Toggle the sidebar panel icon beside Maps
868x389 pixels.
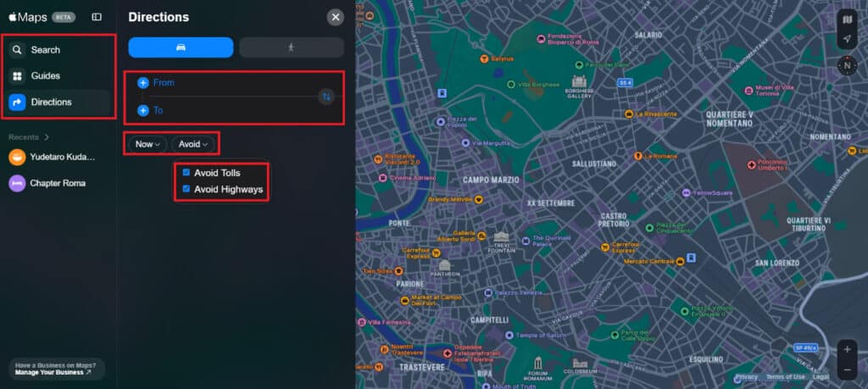(x=97, y=17)
